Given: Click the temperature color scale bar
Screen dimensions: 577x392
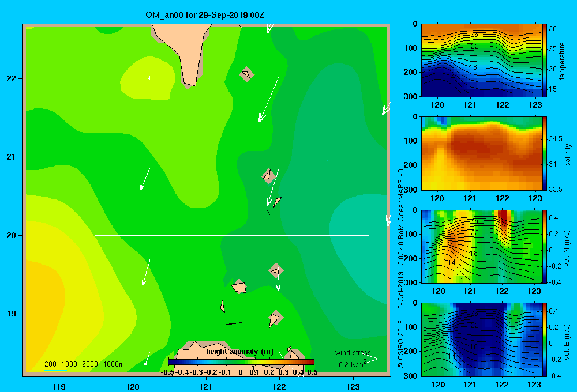Looking at the screenshot, I should point(545,61).
